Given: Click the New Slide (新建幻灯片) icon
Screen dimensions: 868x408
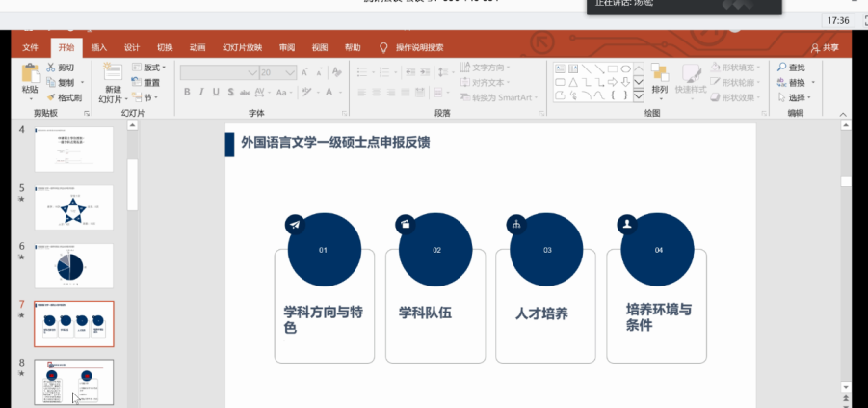Looking at the screenshot, I should click(112, 73).
